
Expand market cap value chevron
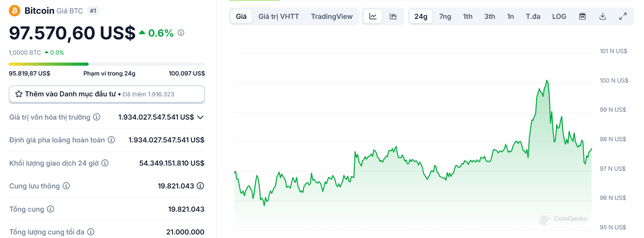[200, 117]
